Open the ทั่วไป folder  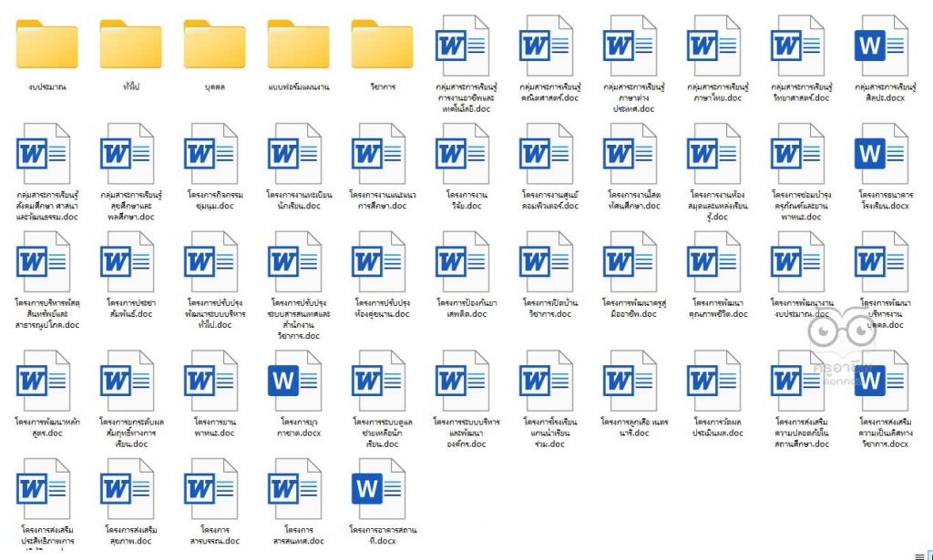[130, 45]
